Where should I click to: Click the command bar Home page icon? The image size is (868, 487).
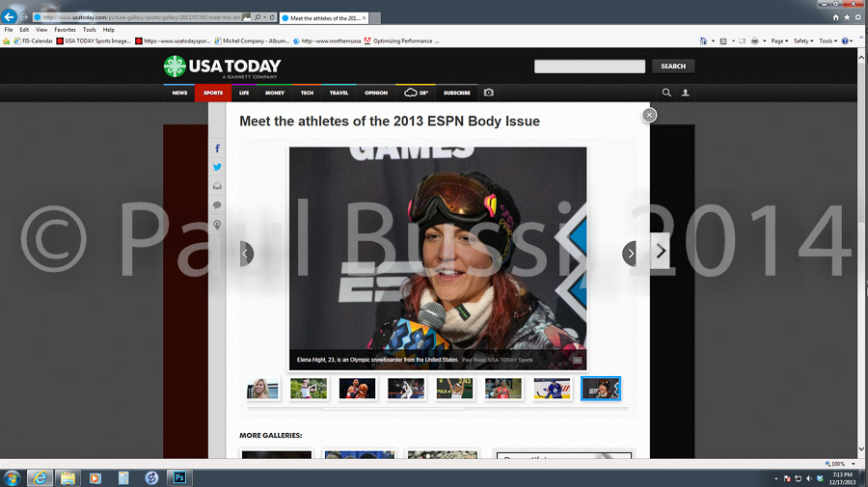coord(703,41)
